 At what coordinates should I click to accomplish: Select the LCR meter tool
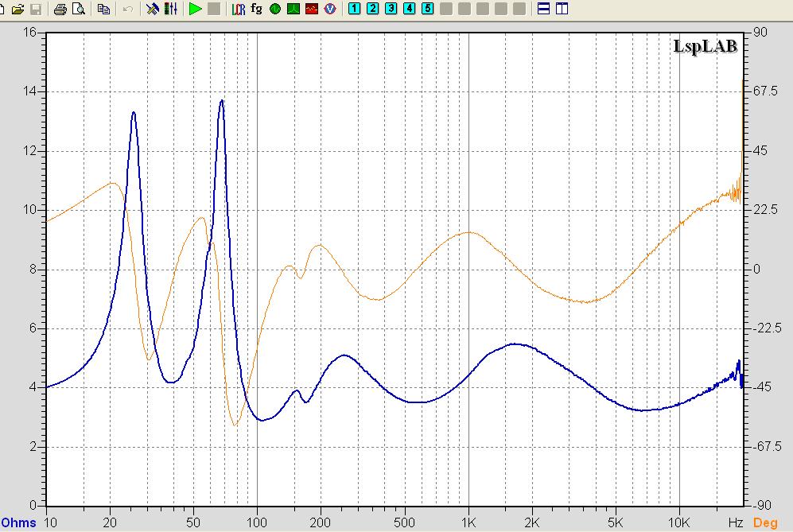(x=238, y=9)
